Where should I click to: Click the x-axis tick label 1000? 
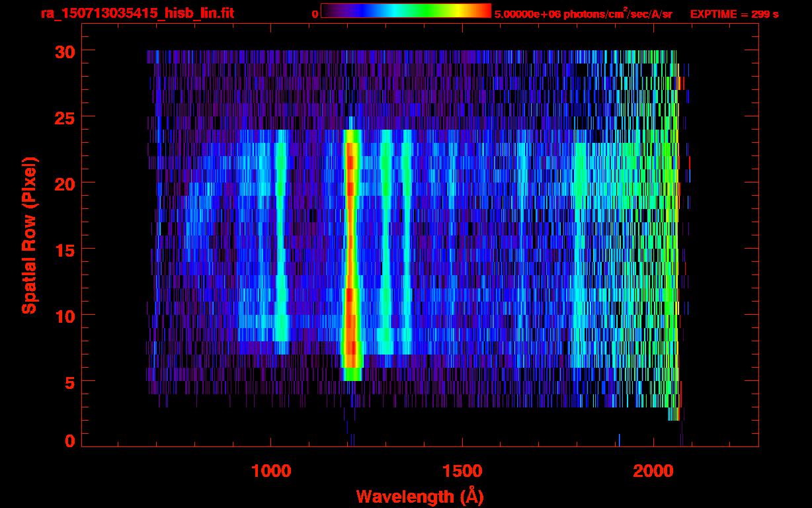[271, 470]
